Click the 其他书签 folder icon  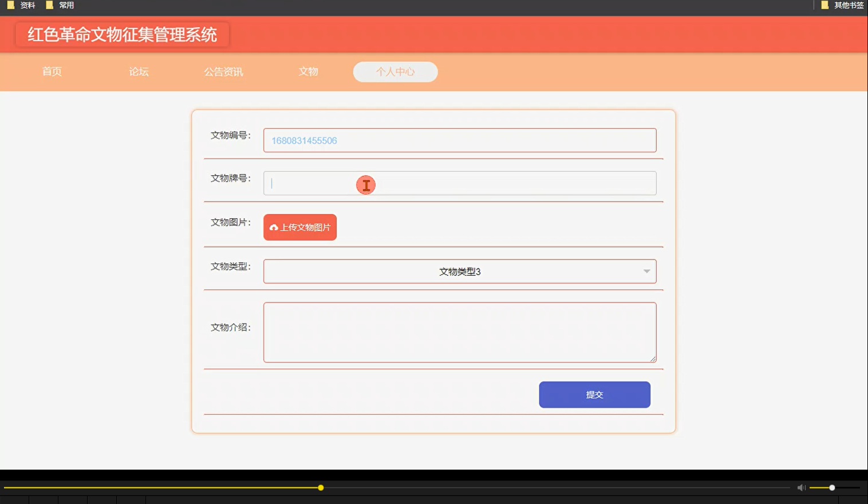[824, 5]
